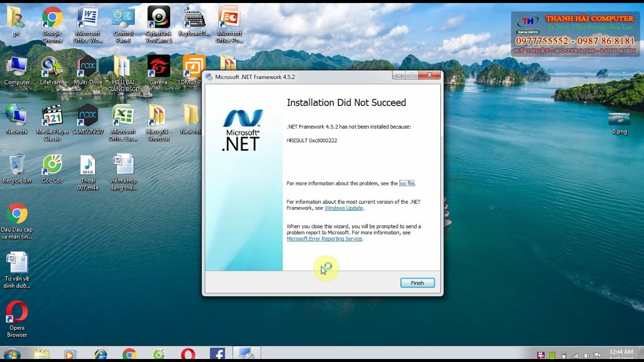This screenshot has width=644, height=362.
Task: Select the pc user folder icon
Action: click(17, 22)
